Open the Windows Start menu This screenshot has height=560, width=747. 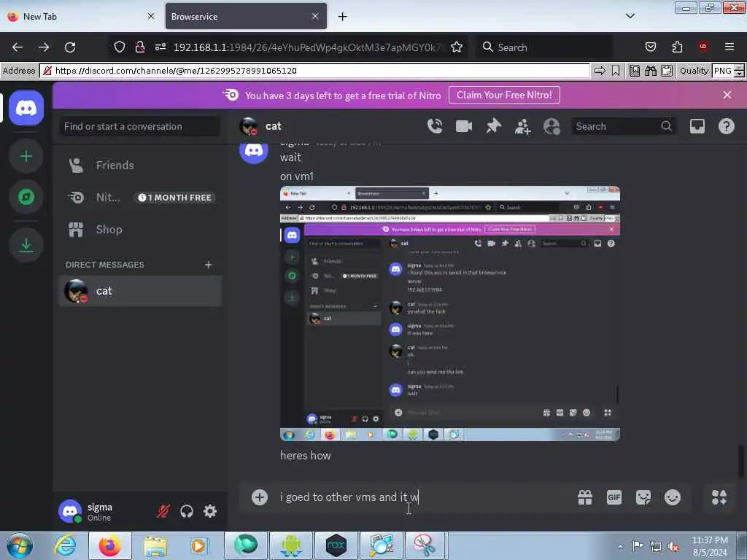(19, 545)
